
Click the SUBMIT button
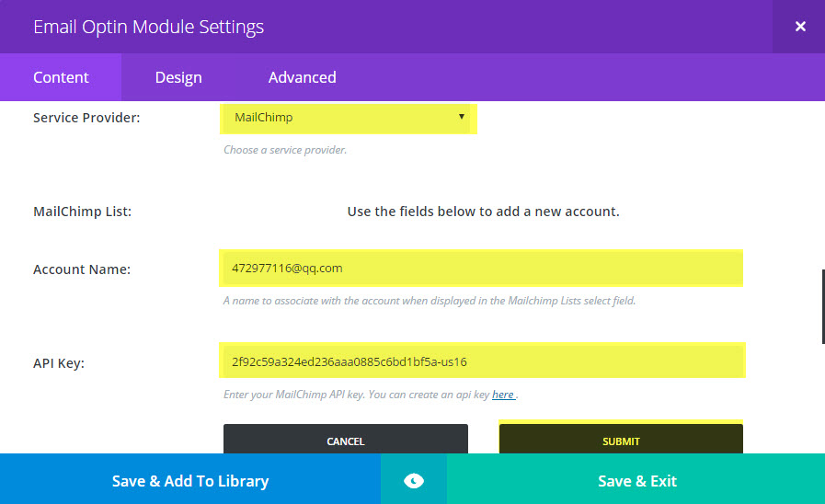tap(621, 440)
